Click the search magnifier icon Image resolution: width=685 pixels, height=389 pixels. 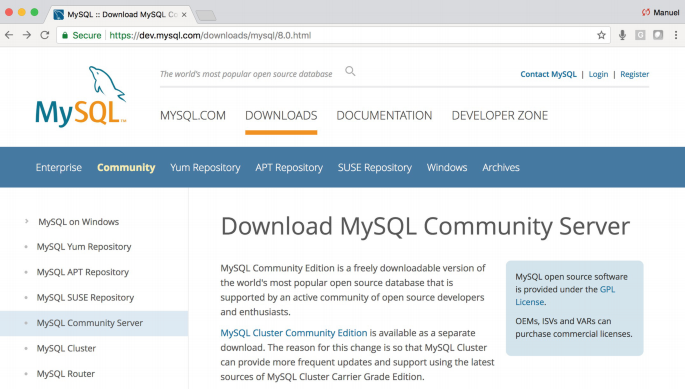(350, 71)
